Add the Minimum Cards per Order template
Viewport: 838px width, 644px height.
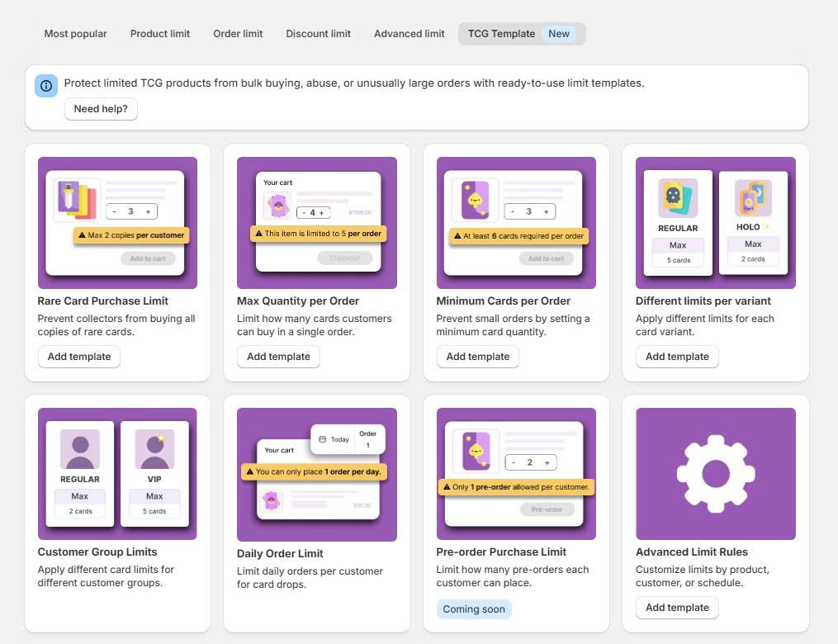point(478,357)
